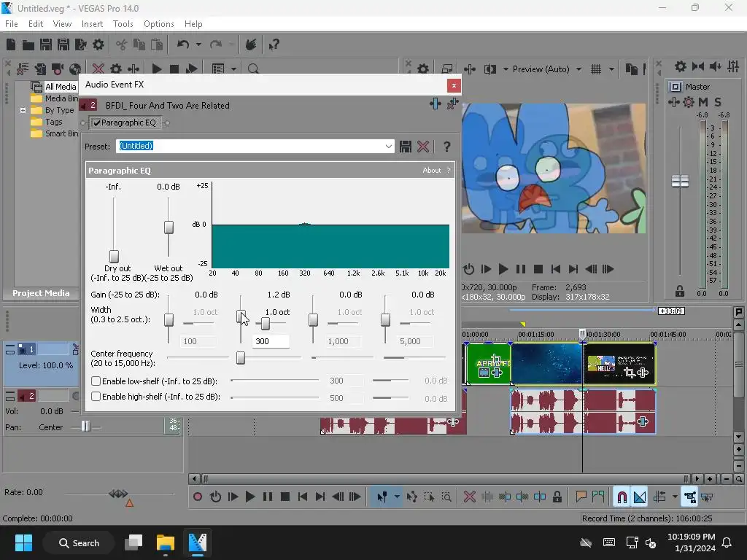Select All Media in the media tree

[61, 87]
